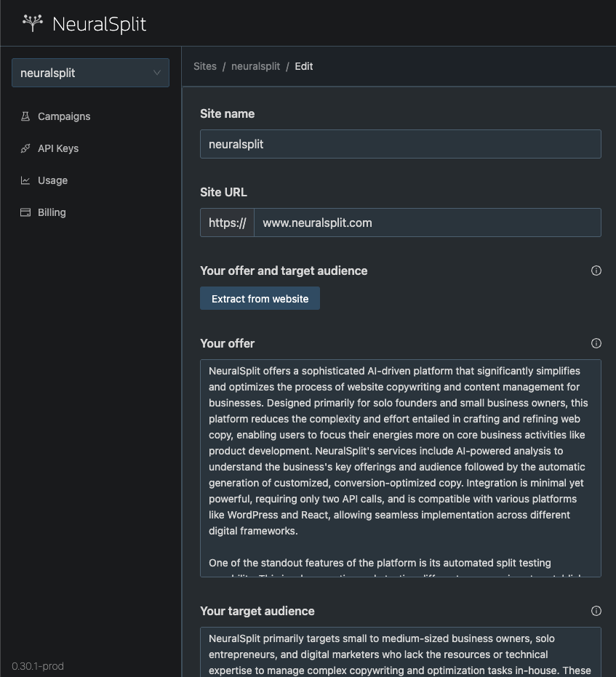Open the info tooltip beside Your target audience
The width and height of the screenshot is (616, 677).
pyautogui.click(x=596, y=611)
